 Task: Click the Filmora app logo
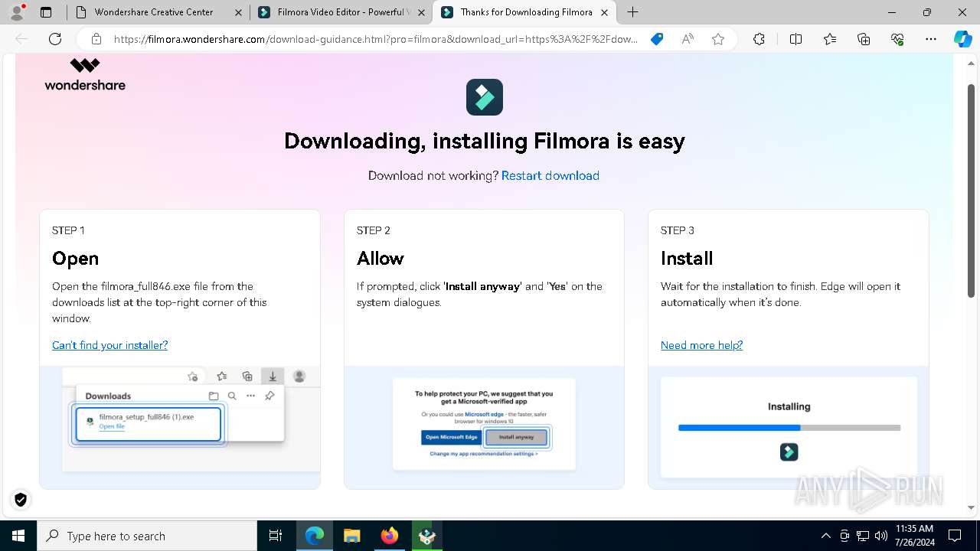pos(485,97)
